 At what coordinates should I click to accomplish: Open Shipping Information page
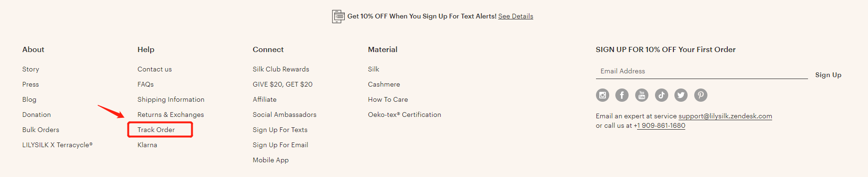171,99
